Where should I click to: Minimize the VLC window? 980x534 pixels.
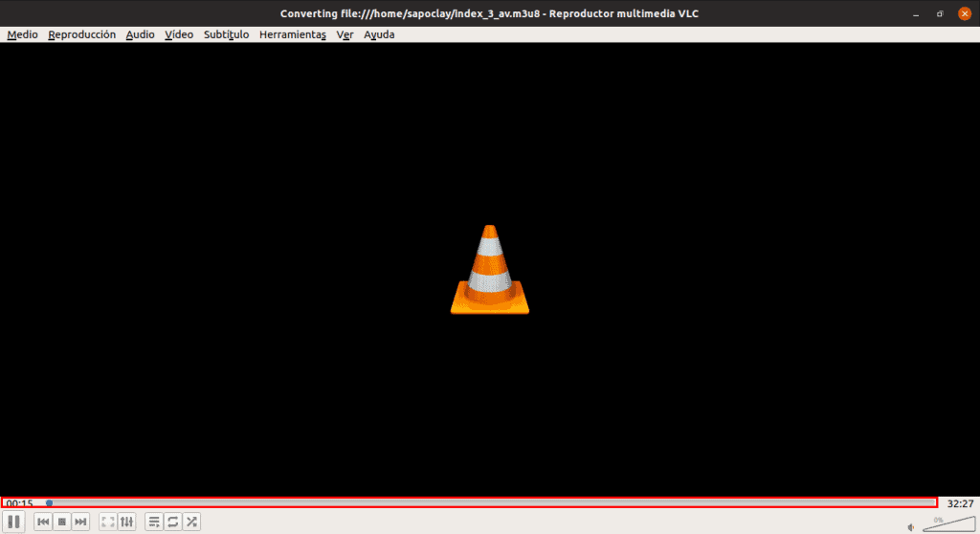click(x=916, y=13)
